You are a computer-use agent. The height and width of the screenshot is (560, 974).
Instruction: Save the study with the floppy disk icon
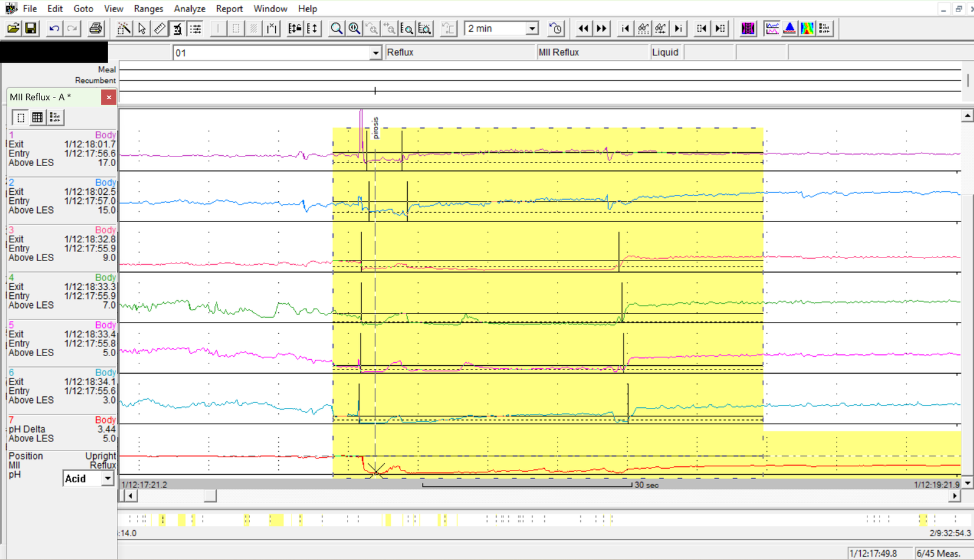[30, 29]
